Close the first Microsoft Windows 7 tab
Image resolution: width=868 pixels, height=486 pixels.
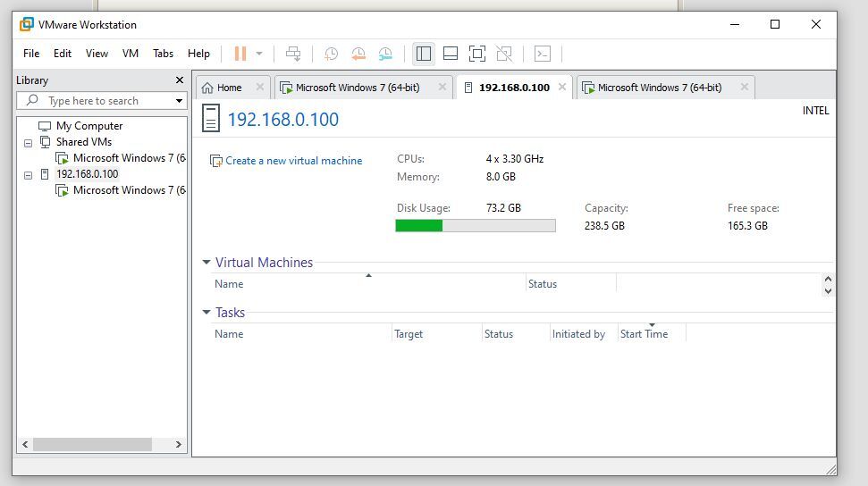[442, 87]
